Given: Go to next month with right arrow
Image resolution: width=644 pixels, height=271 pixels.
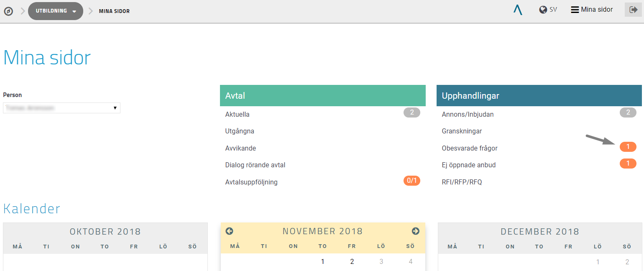Looking at the screenshot, I should (x=415, y=231).
